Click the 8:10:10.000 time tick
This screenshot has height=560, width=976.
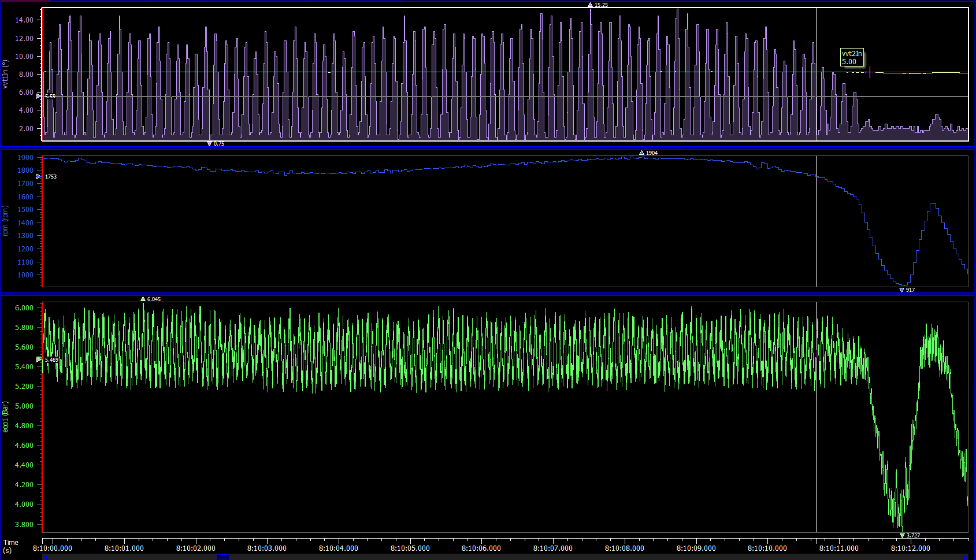tap(767, 548)
